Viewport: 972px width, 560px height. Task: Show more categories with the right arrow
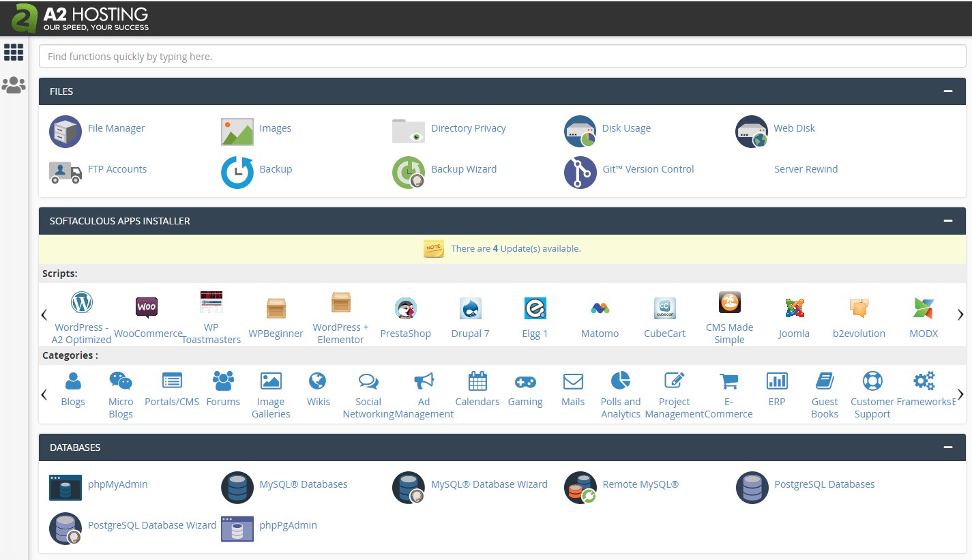pos(960,394)
